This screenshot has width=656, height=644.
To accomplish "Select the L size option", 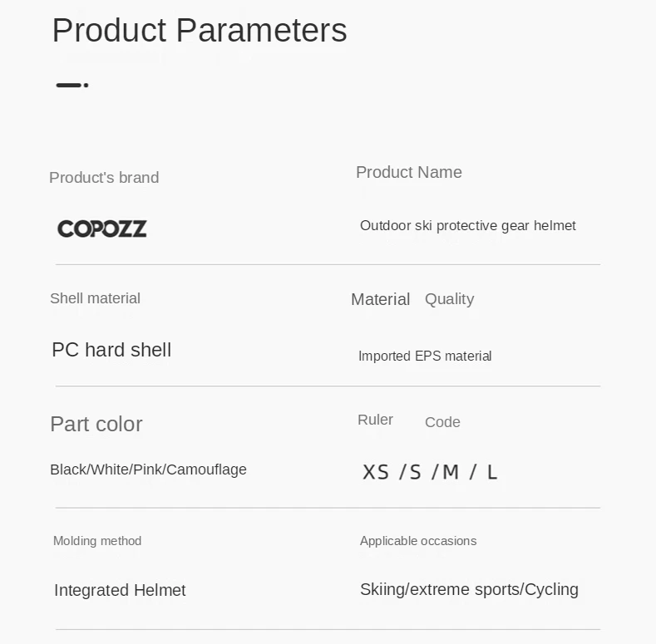I will (x=492, y=472).
